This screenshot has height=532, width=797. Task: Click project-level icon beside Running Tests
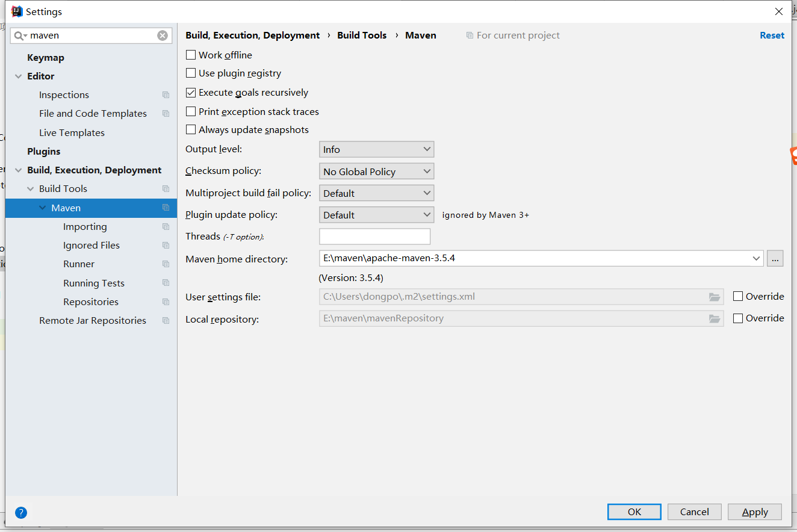(x=166, y=283)
